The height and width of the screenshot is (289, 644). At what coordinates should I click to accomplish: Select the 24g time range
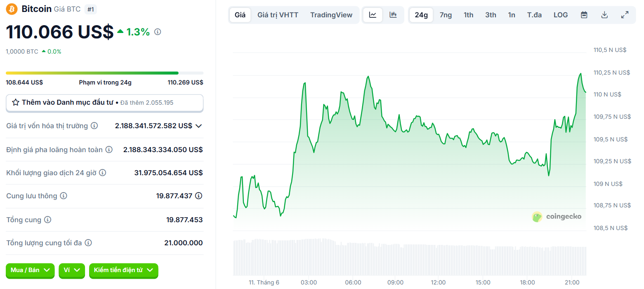[421, 15]
